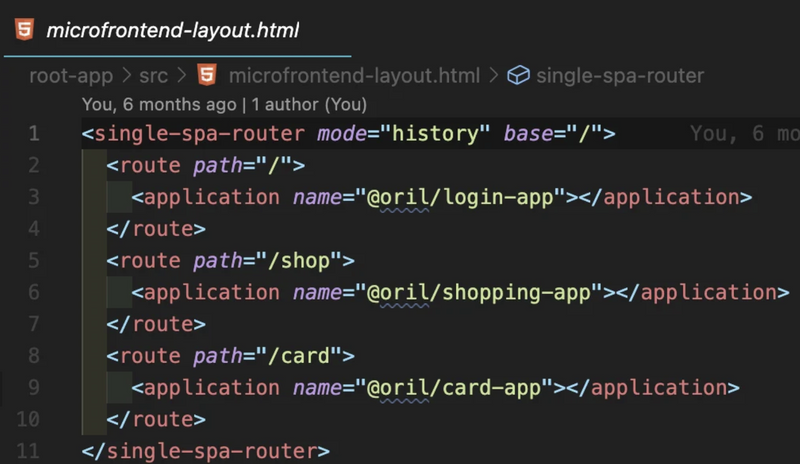Click the mode attribute "history" value

tap(435, 134)
